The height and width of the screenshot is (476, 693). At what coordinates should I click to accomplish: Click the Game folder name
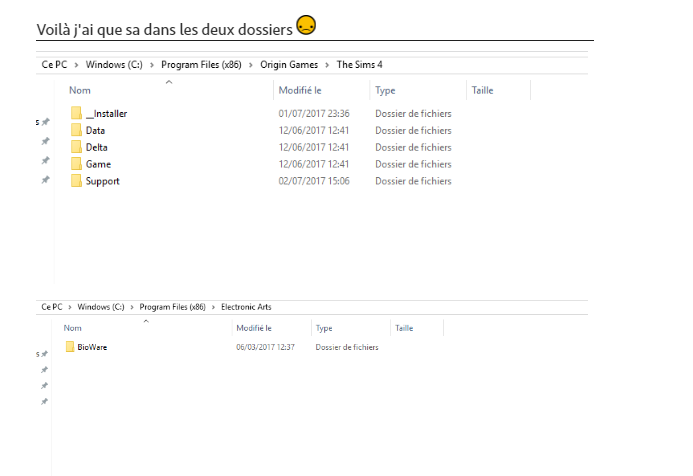pyautogui.click(x=98, y=164)
